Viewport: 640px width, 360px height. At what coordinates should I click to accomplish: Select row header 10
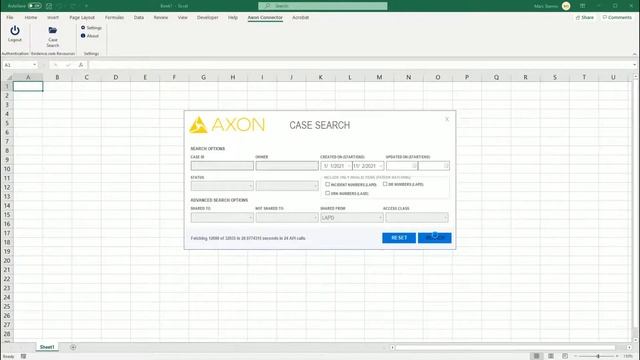[x=7, y=169]
